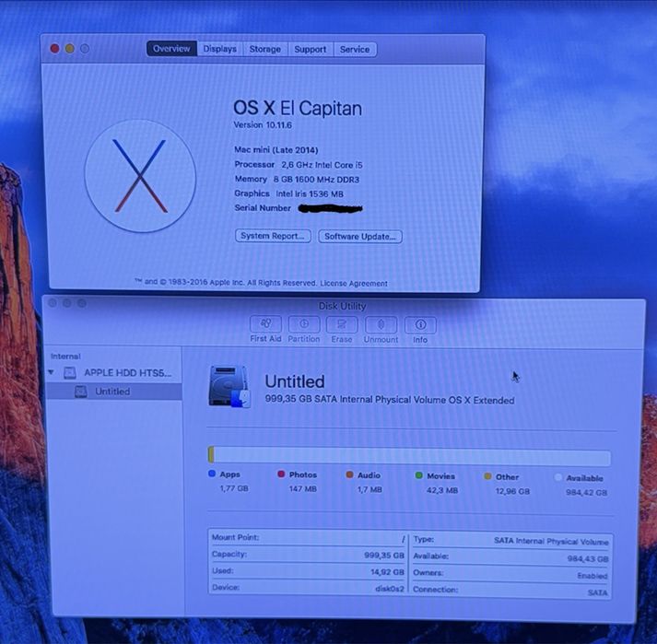Click the blue Apps legend dot
This screenshot has height=644, width=657.
[212, 474]
